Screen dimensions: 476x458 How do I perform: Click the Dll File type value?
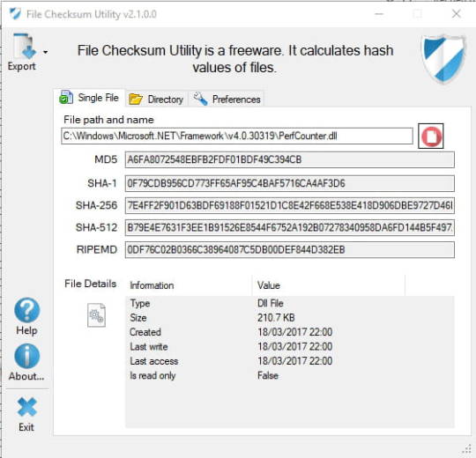coord(271,303)
